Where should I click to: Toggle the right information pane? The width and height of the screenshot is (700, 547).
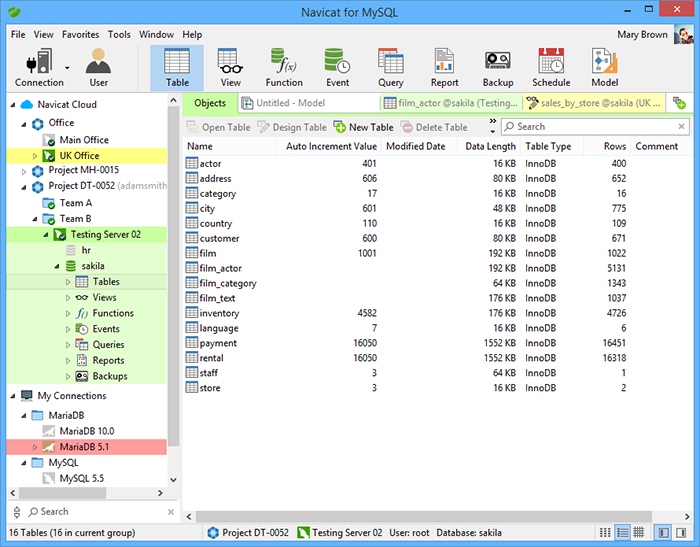681,532
